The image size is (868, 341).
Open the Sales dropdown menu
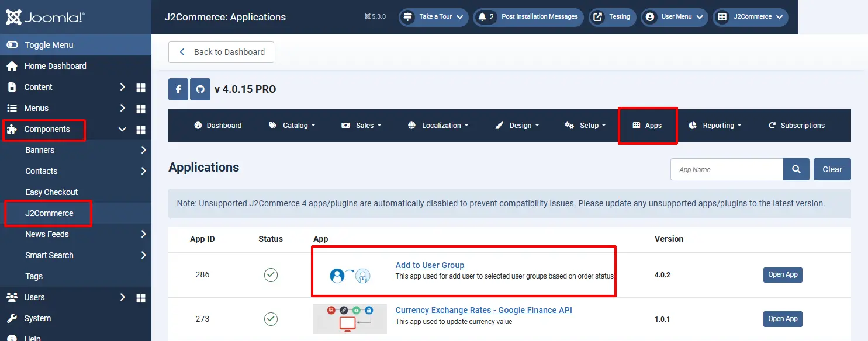click(361, 126)
